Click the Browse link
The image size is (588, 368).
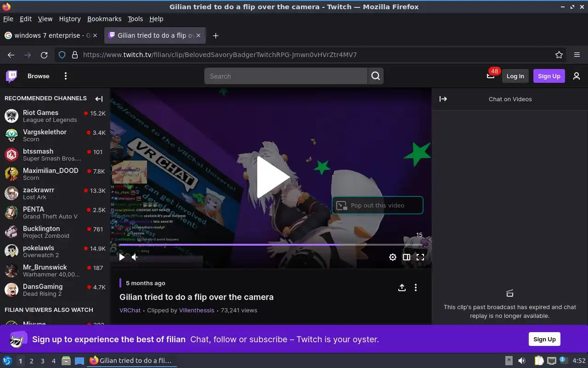tap(38, 76)
